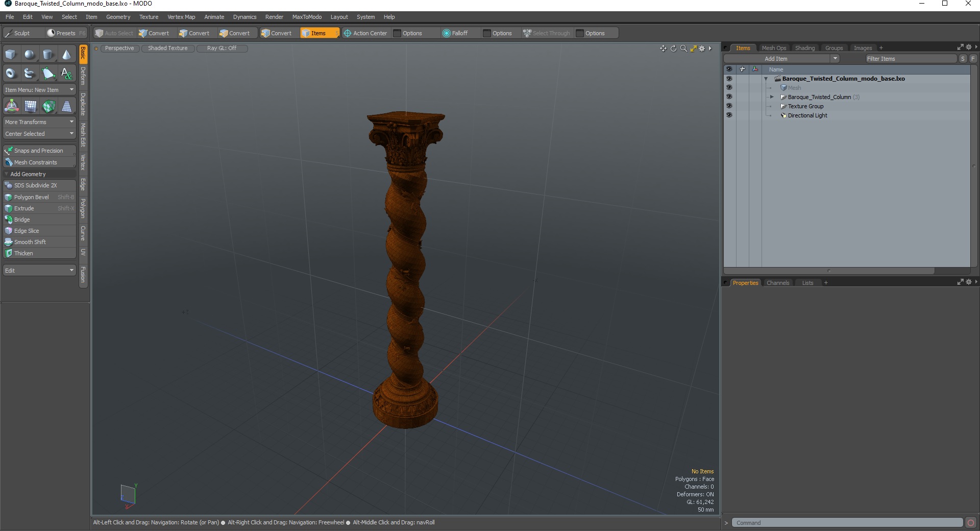This screenshot has height=531, width=980.
Task: Click the Extrude button
Action: pos(39,208)
